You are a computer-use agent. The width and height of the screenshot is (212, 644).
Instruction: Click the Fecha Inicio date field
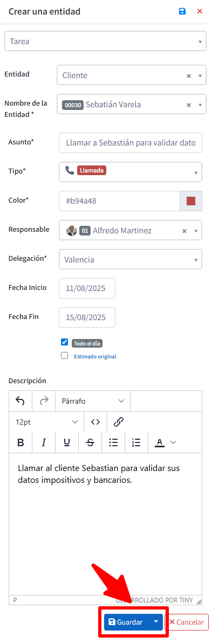coord(87,288)
